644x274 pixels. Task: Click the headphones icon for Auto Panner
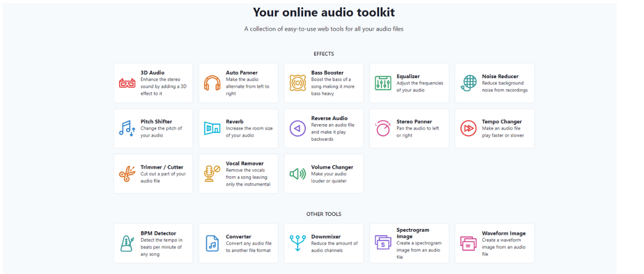212,83
